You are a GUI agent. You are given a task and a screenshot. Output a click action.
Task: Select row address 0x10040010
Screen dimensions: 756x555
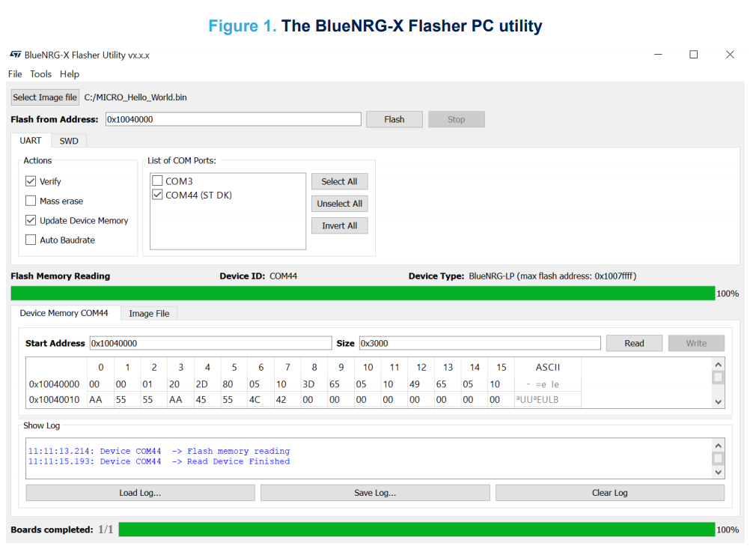pos(54,400)
